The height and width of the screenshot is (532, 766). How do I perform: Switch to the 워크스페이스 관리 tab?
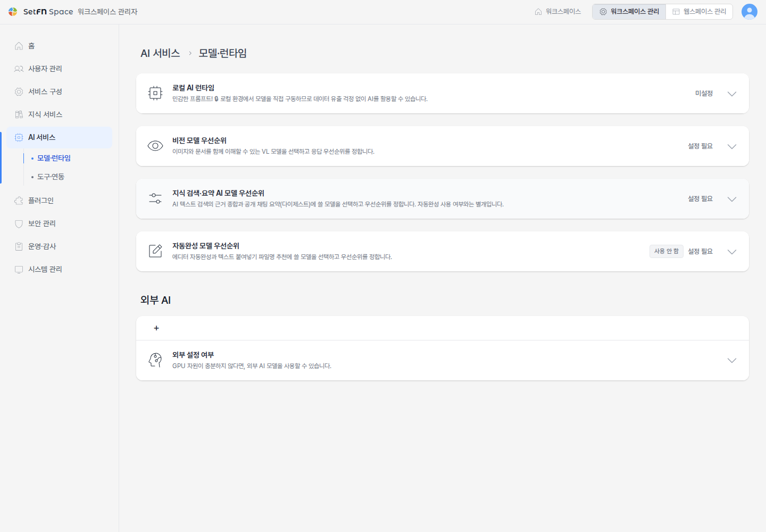[629, 12]
